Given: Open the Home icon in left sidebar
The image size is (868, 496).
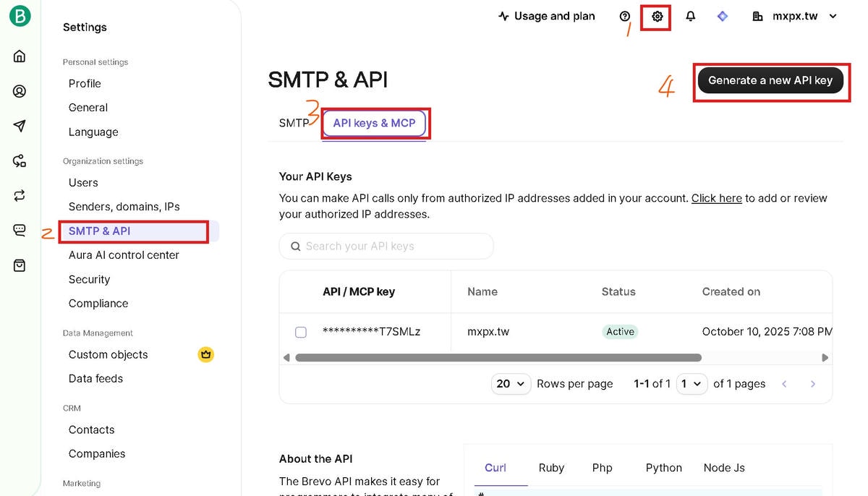Looking at the screenshot, I should click(20, 56).
